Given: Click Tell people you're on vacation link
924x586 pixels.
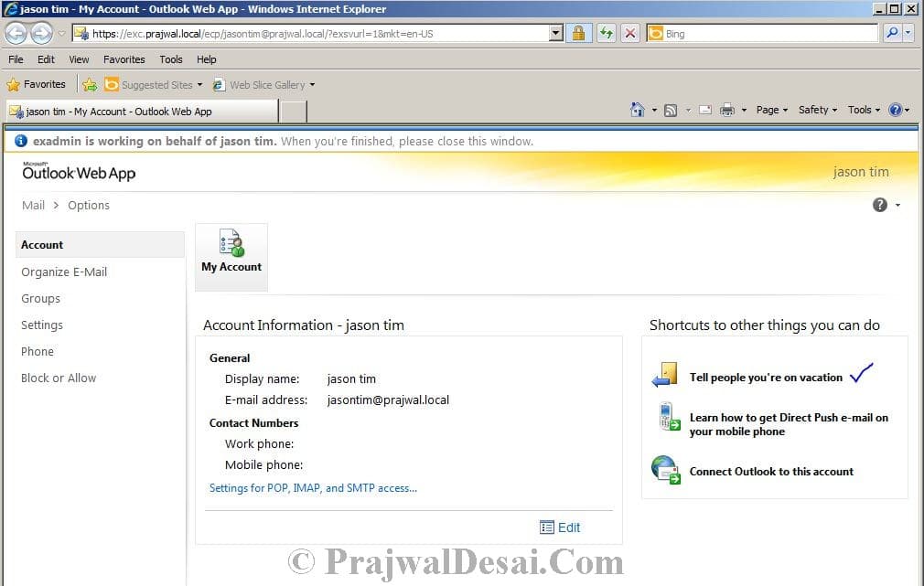Looking at the screenshot, I should [766, 378].
